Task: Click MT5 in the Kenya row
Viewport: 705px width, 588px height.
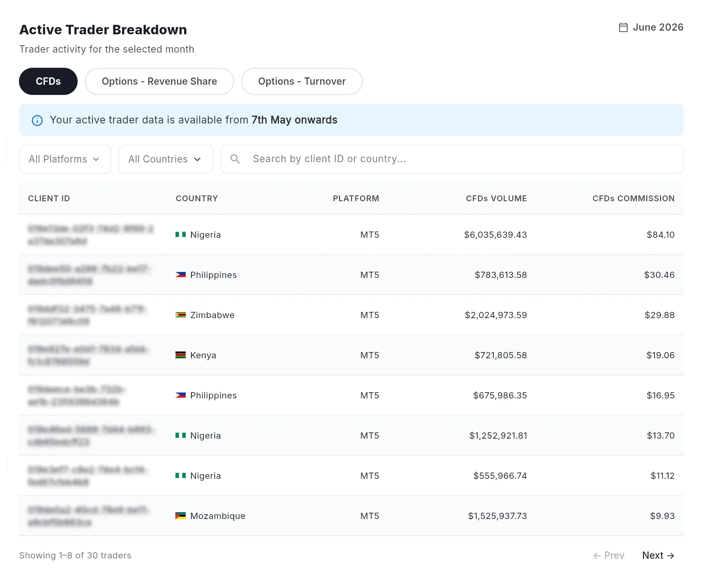Action: (x=370, y=355)
